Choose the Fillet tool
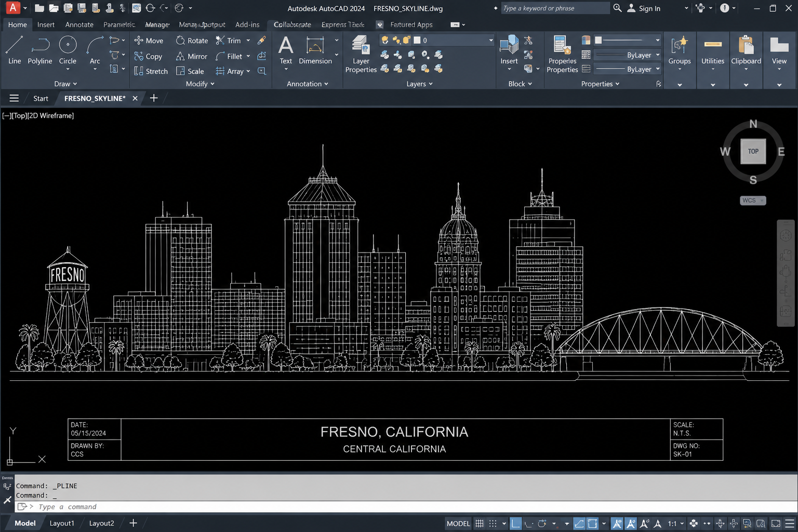The width and height of the screenshot is (798, 532). point(229,56)
